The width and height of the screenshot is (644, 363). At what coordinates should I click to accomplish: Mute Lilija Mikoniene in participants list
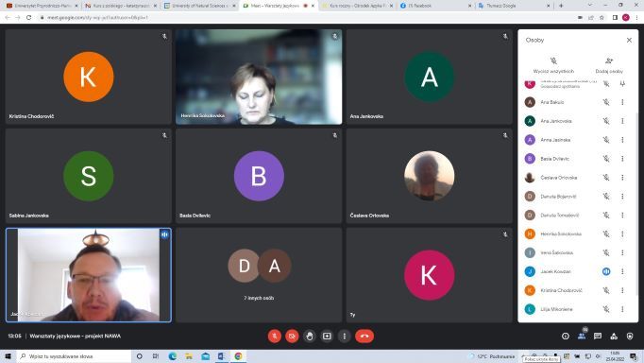606,309
